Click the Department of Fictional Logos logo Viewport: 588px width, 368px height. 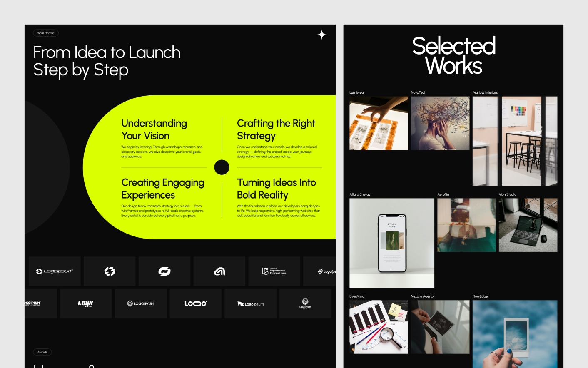point(274,271)
